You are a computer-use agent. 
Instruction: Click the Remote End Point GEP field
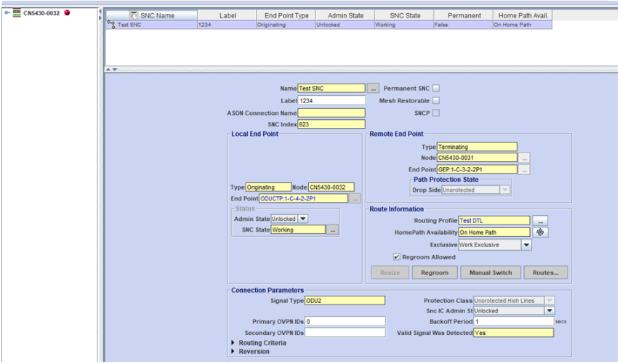tap(477, 169)
